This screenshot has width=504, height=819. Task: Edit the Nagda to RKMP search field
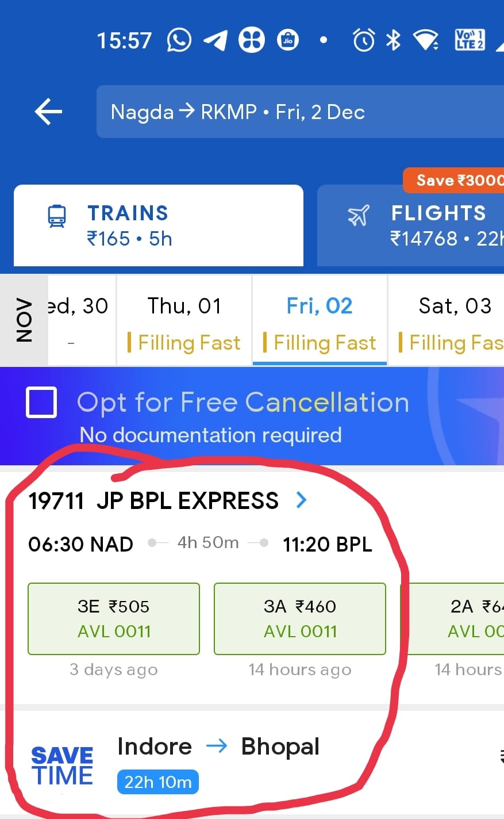(x=299, y=112)
